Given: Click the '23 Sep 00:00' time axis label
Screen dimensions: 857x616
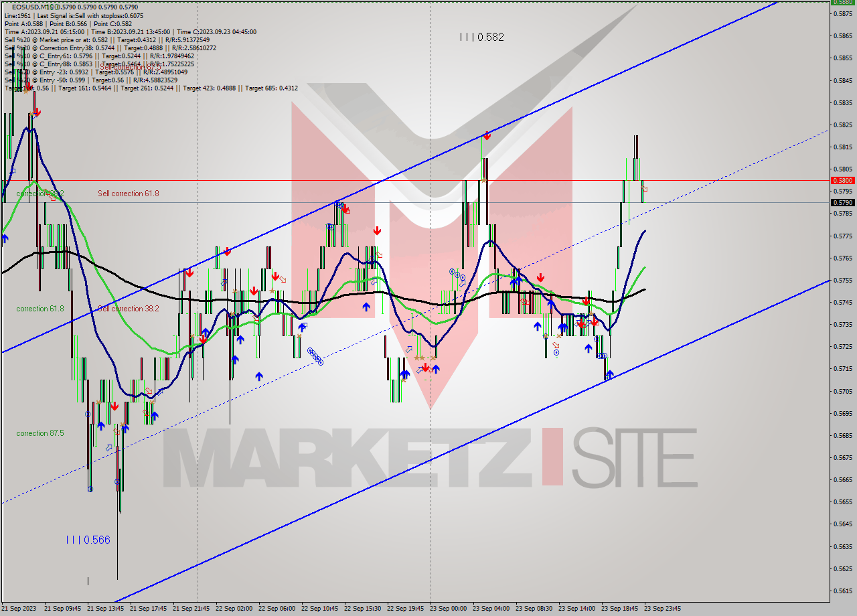Looking at the screenshot, I should pyautogui.click(x=448, y=609).
